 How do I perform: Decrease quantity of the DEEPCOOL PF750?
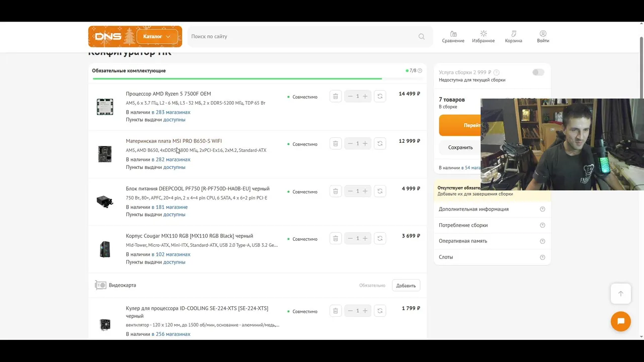click(x=350, y=191)
